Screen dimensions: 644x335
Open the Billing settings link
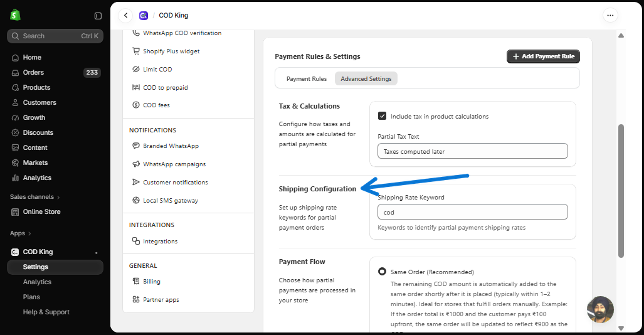(152, 282)
